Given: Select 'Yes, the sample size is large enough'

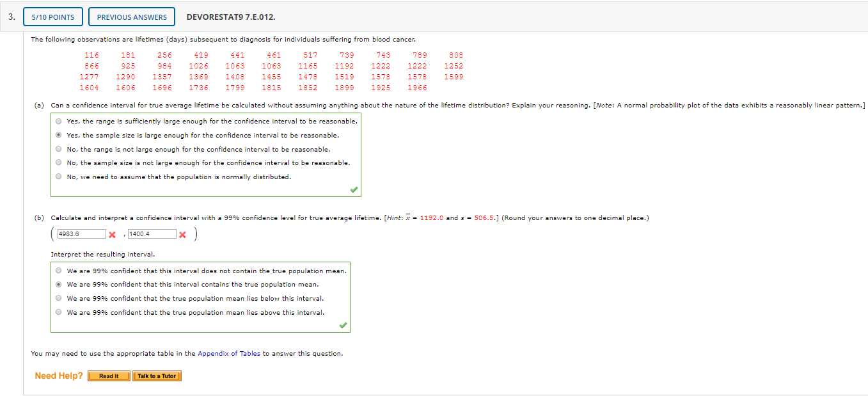Looking at the screenshot, I should coord(58,135).
